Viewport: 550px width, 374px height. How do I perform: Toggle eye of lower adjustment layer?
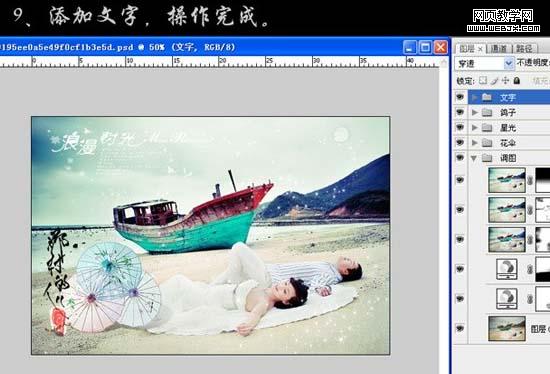click(460, 299)
